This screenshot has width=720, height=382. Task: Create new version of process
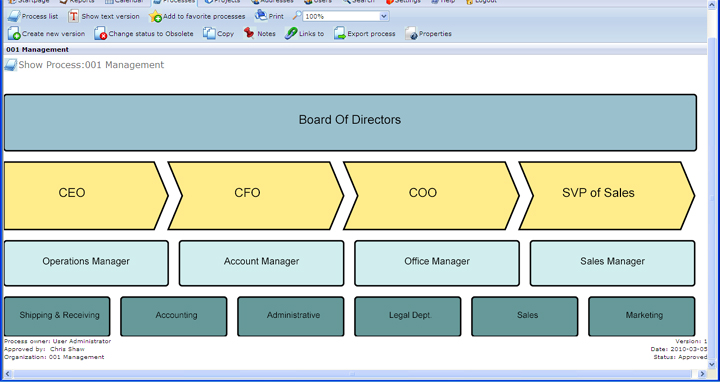point(14,34)
